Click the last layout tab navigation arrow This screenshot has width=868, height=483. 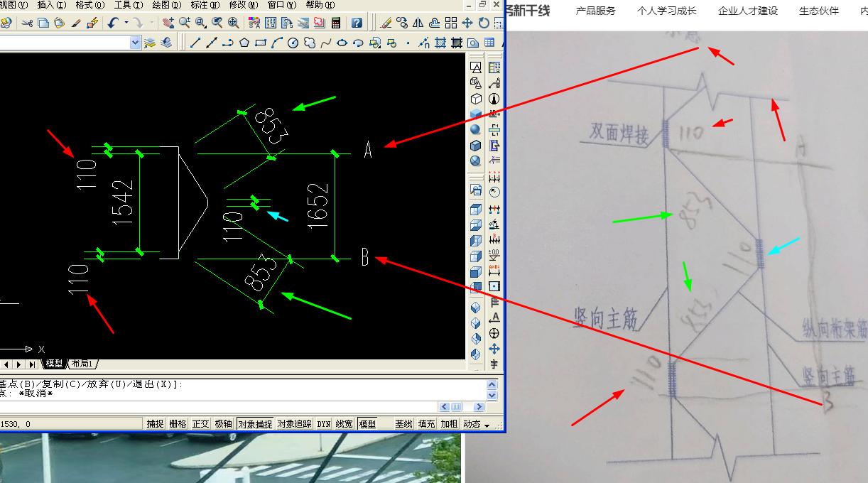pos(33,364)
